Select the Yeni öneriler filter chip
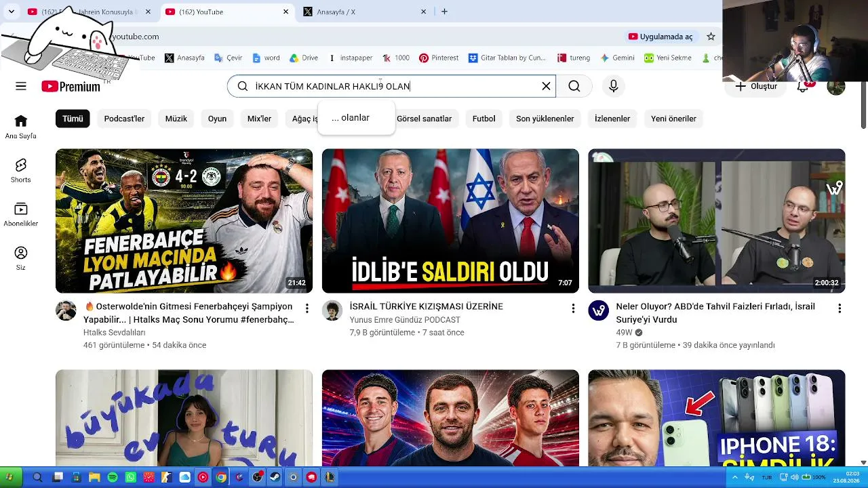868x488 pixels. [673, 119]
